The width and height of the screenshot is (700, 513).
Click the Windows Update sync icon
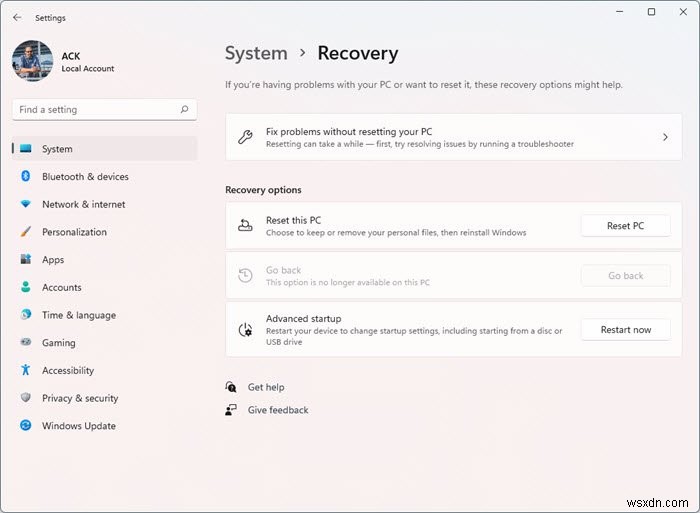tap(26, 425)
